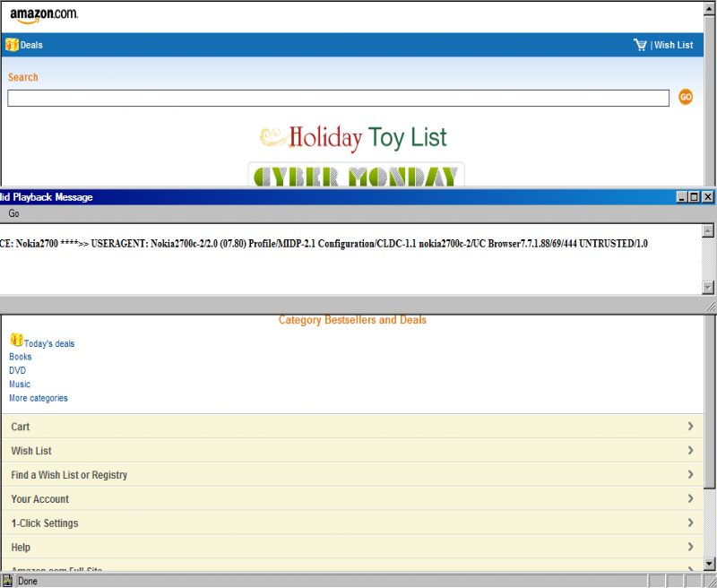Open the Help row
This screenshot has width=717, height=588.
pyautogui.click(x=352, y=547)
